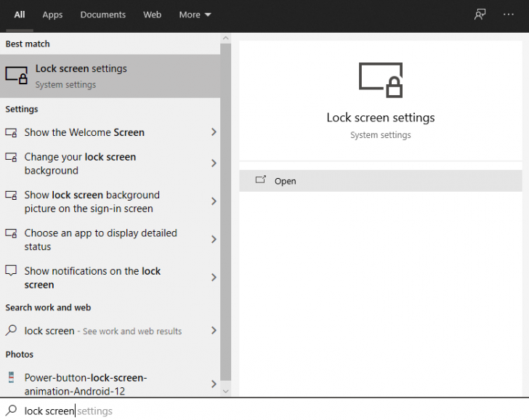This screenshot has width=529, height=420.
Task: Click the Open action icon in preview pane
Action: [260, 179]
